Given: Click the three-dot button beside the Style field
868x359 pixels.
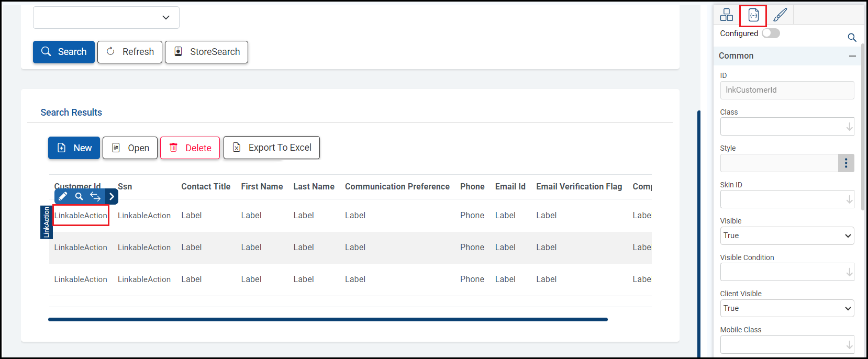Looking at the screenshot, I should [846, 163].
